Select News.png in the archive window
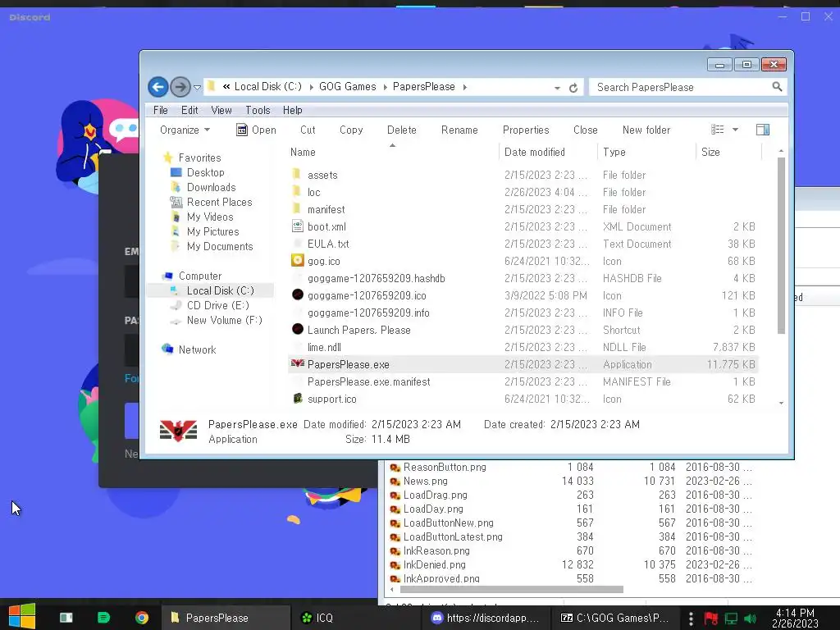This screenshot has height=630, width=840. coord(426,481)
